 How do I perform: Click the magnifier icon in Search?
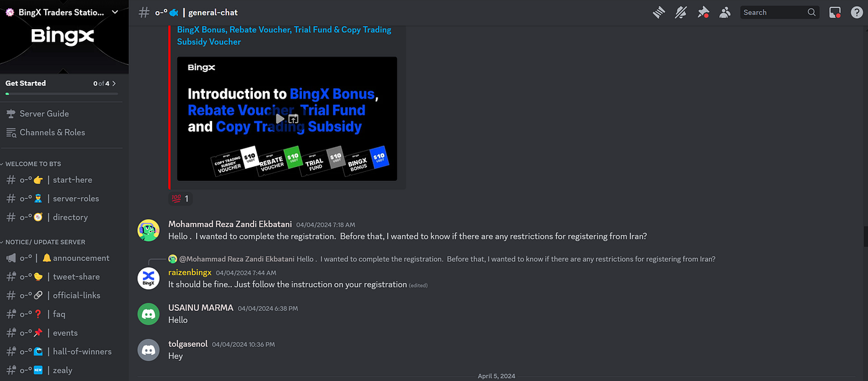tap(812, 12)
